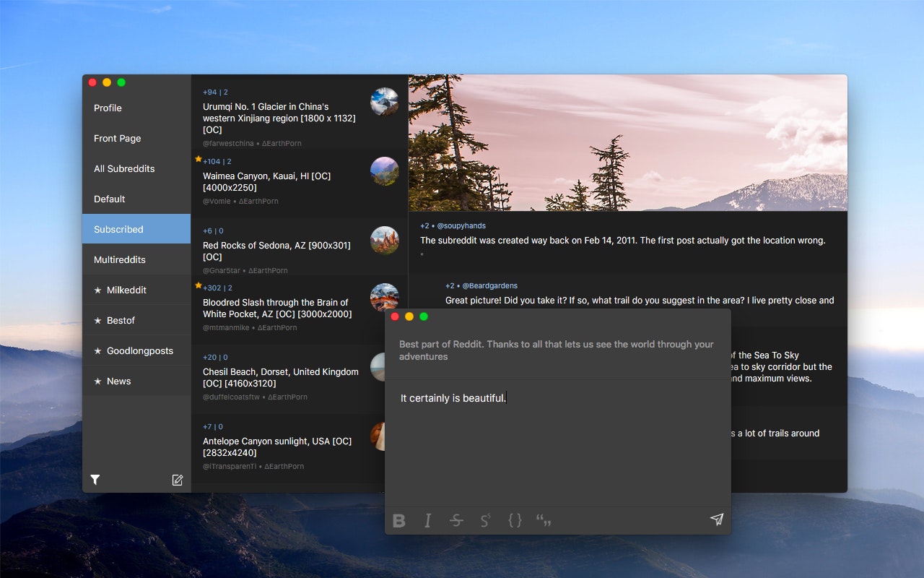Toggle star on Bloodred Slash post

coord(198,285)
